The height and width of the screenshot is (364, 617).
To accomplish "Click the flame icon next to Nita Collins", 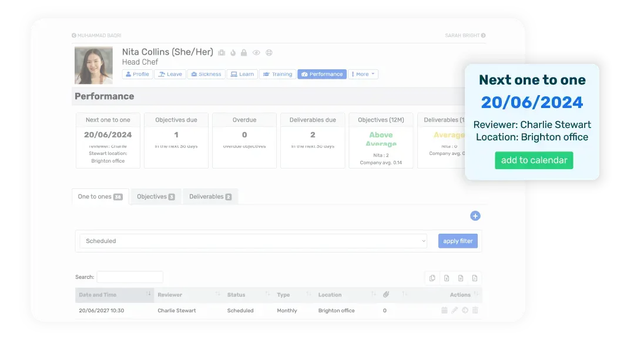I will pyautogui.click(x=232, y=52).
